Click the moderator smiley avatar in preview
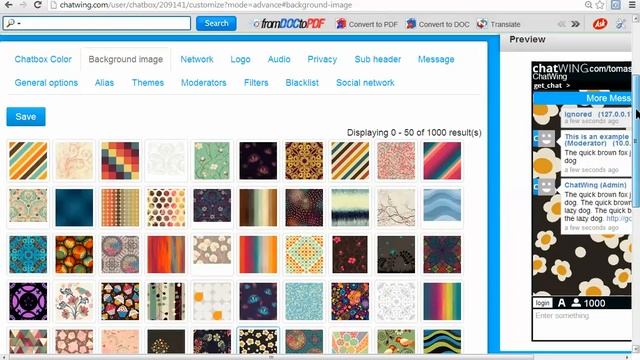 click(x=547, y=139)
